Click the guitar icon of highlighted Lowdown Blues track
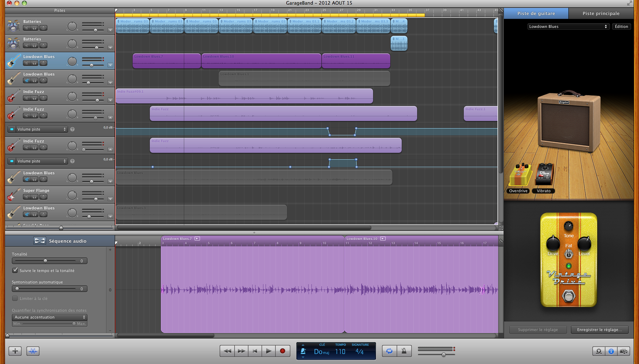Viewport: 639px width, 364px height. click(14, 61)
